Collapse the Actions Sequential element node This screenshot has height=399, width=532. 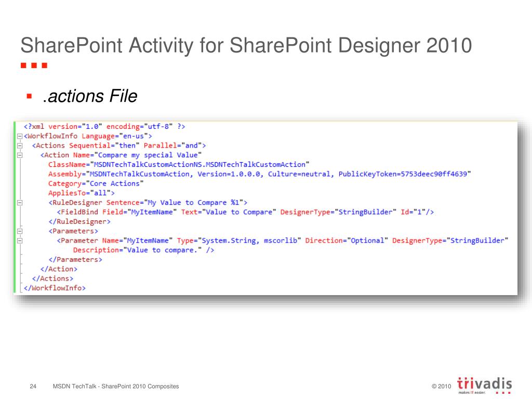click(x=20, y=146)
